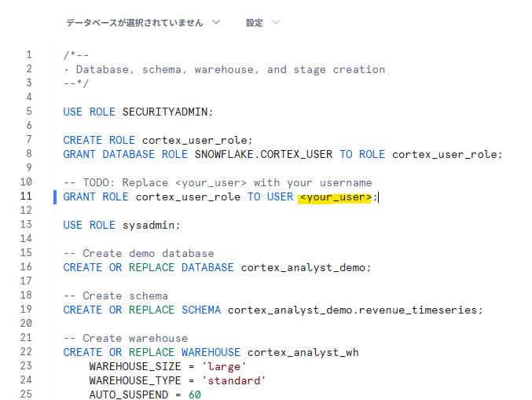The width and height of the screenshot is (532, 400).
Task: Click the 'large' warehouse size value
Action: (x=224, y=367)
